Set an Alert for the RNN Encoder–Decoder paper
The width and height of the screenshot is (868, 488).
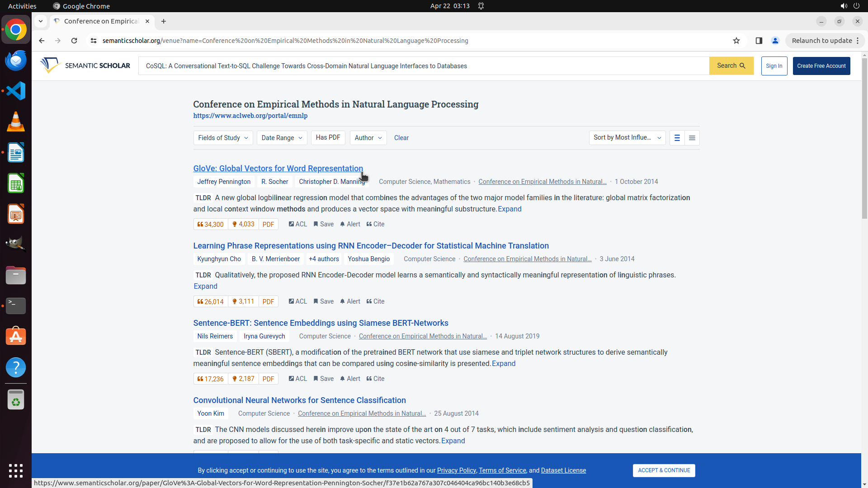[350, 301]
